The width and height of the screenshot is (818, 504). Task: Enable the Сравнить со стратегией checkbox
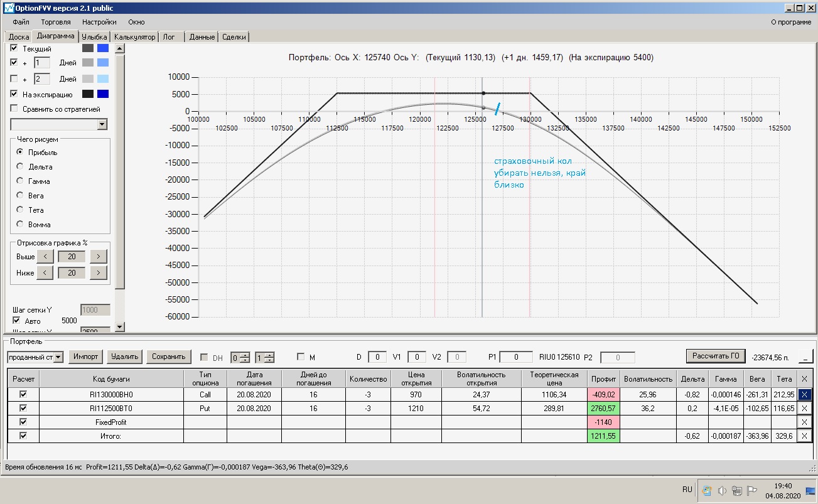[x=14, y=109]
